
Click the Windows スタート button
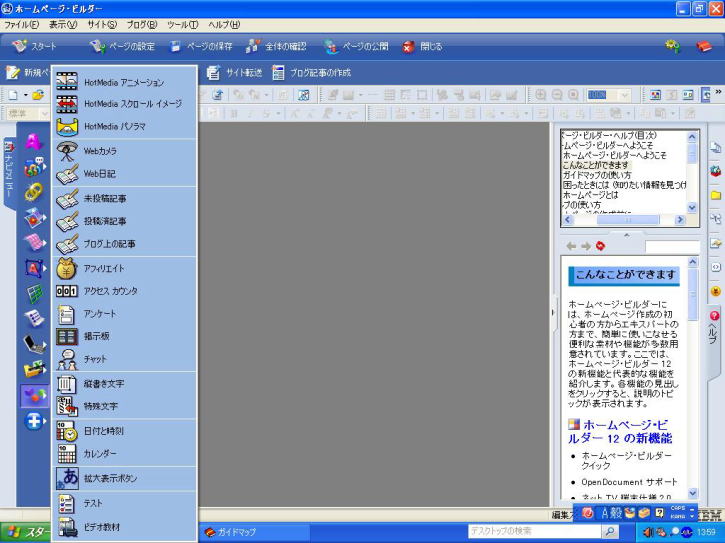[25, 532]
